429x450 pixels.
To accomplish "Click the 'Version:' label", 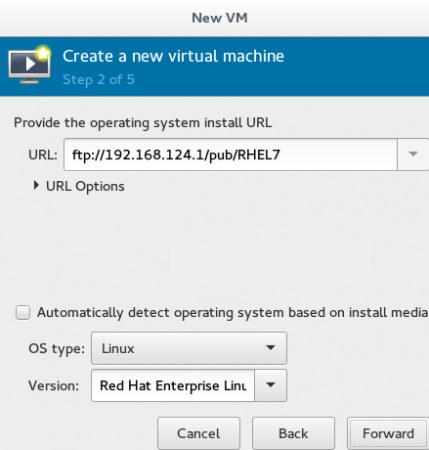I will [x=54, y=386].
